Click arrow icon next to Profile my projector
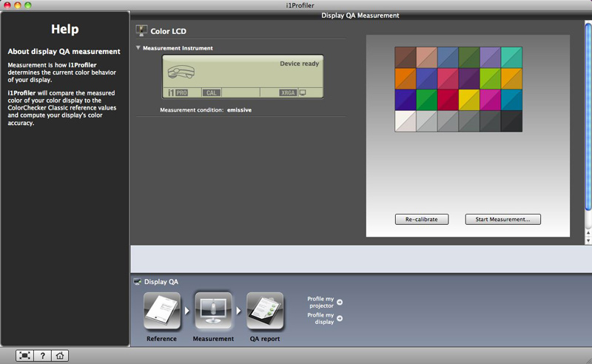 pos(340,302)
